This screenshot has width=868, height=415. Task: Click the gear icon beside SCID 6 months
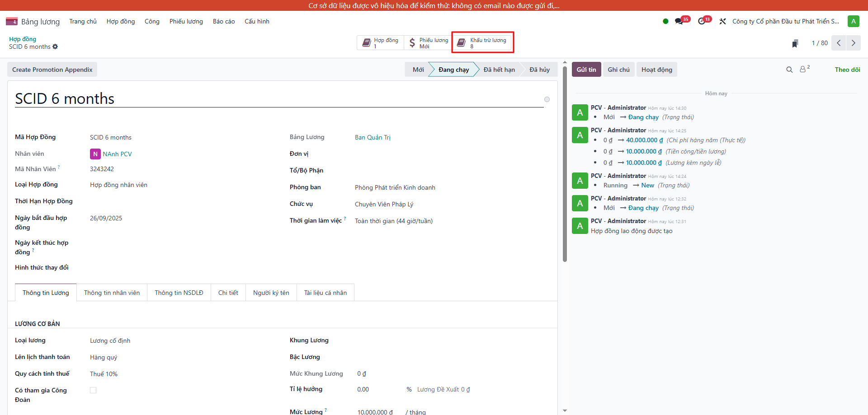[55, 47]
